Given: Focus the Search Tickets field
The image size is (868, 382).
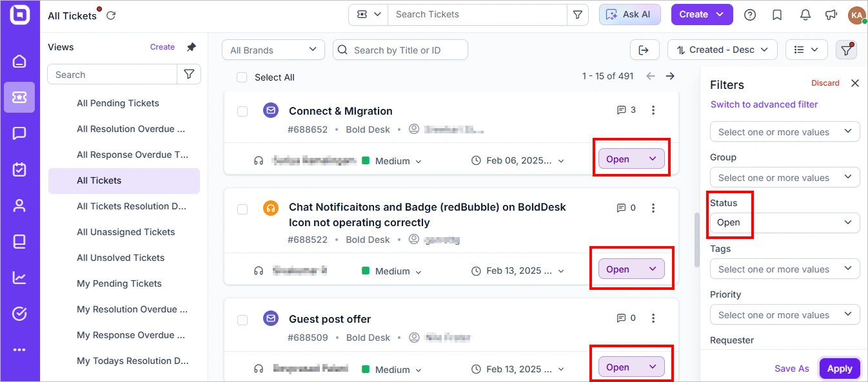Looking at the screenshot, I should 477,14.
